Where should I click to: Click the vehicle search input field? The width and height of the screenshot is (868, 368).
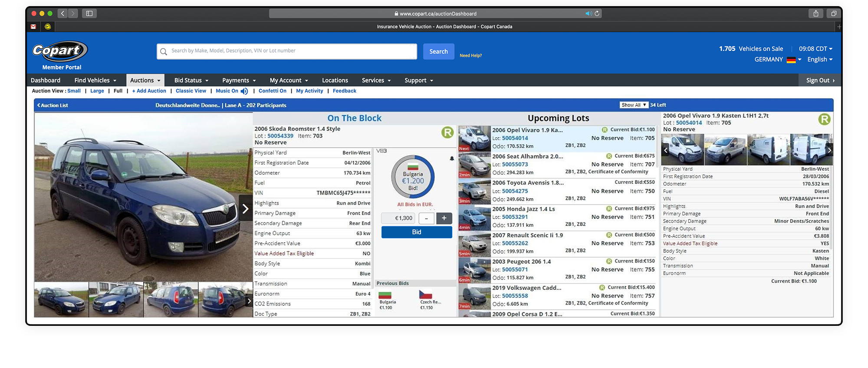287,51
